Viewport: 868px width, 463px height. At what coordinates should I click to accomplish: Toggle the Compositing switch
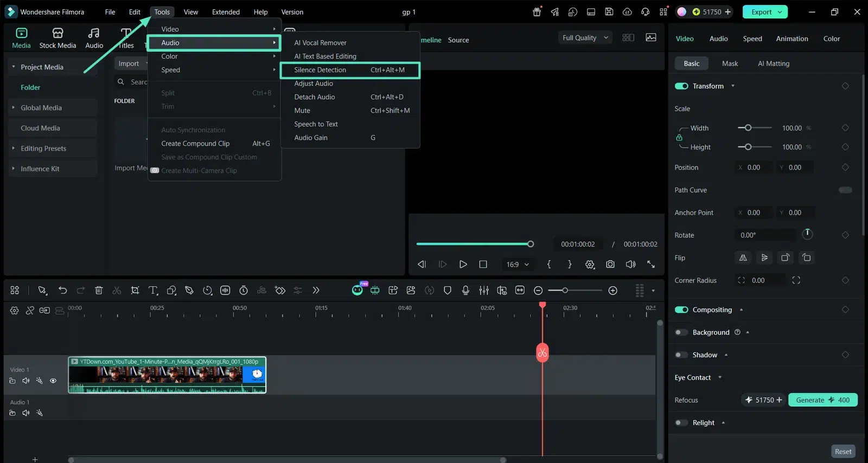(681, 310)
